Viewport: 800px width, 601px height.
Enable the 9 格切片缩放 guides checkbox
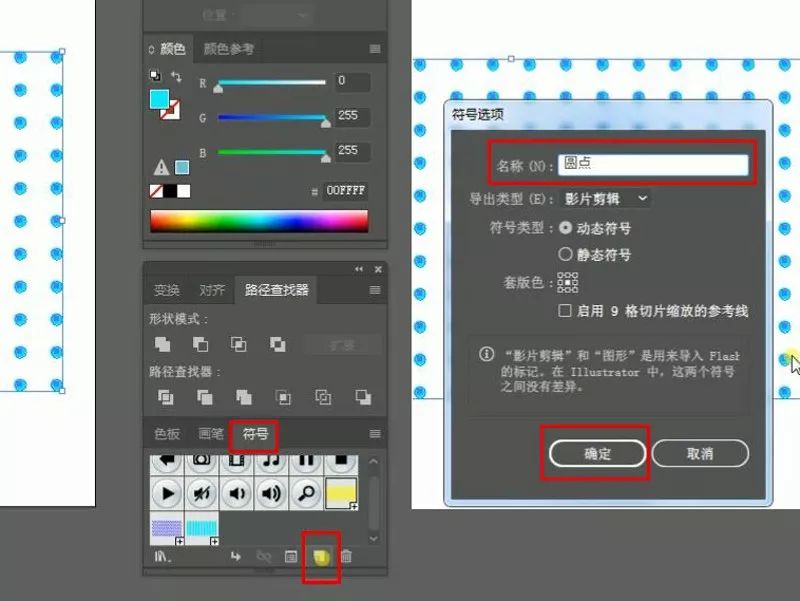[x=566, y=311]
